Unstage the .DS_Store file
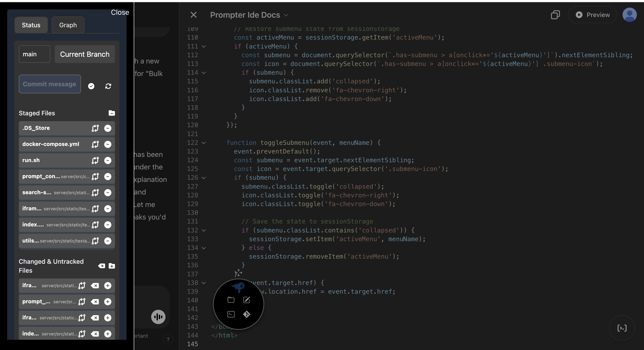The height and width of the screenshot is (350, 644). click(x=108, y=128)
